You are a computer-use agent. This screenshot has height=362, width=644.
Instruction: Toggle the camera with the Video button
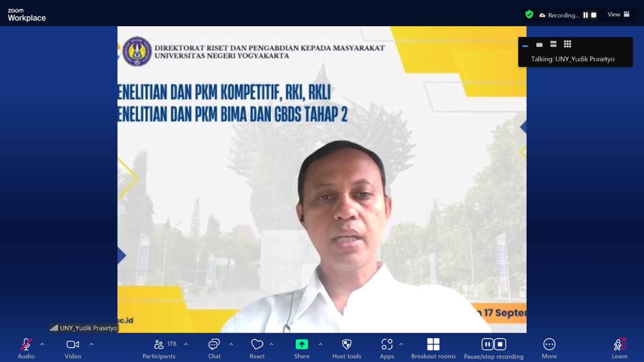(x=72, y=348)
